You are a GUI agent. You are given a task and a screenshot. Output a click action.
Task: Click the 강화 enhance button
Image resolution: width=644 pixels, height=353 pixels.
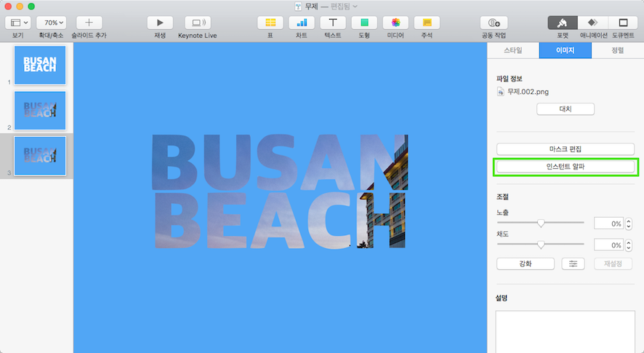click(x=526, y=263)
